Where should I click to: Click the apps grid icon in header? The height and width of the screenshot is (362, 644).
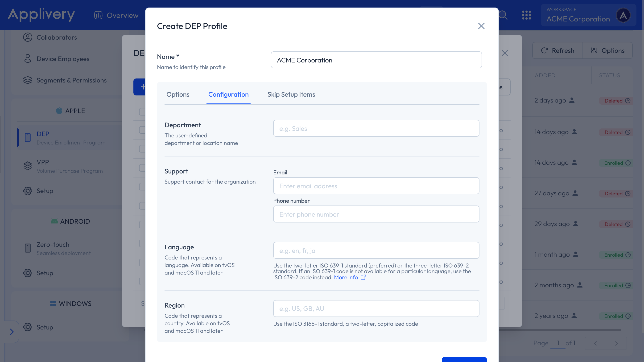526,15
